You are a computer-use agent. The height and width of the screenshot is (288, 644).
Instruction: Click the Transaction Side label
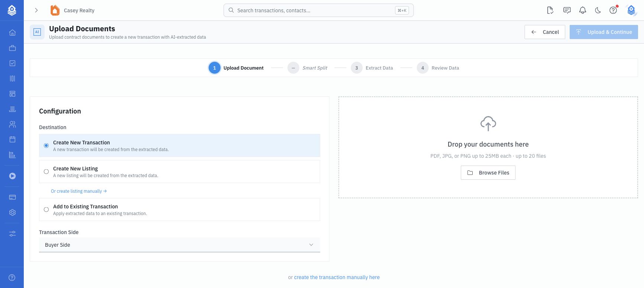(x=59, y=232)
